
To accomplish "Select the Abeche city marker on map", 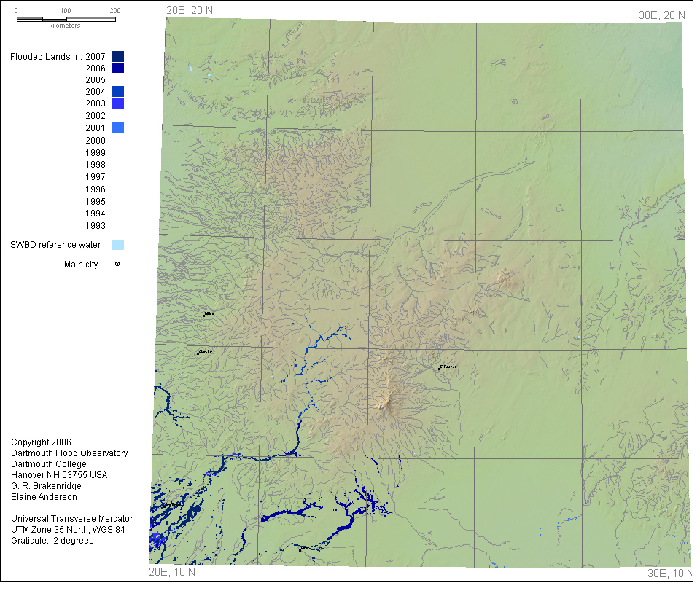I will 198,353.
